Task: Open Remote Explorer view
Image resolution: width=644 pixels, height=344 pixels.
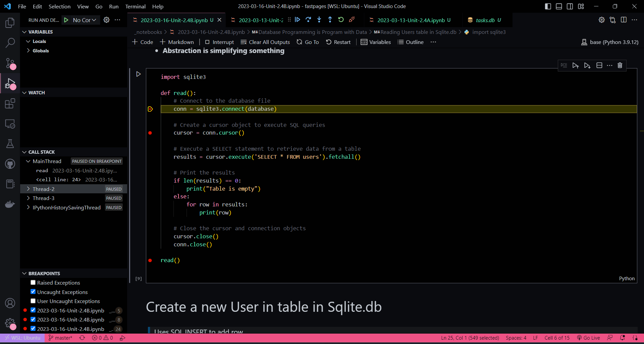Action: [10, 124]
